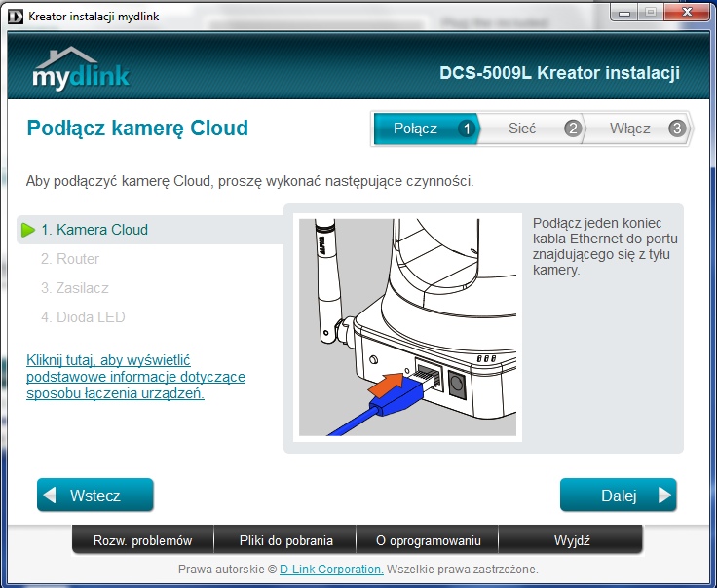The width and height of the screenshot is (717, 588).
Task: Select the 4. Dioda LED list item
Action: click(83, 317)
